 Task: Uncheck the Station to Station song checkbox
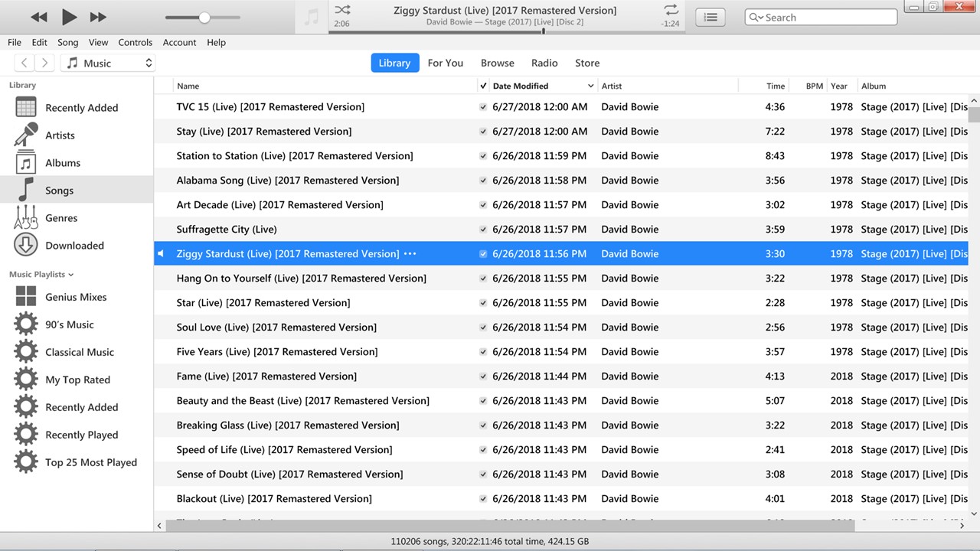[x=483, y=156]
